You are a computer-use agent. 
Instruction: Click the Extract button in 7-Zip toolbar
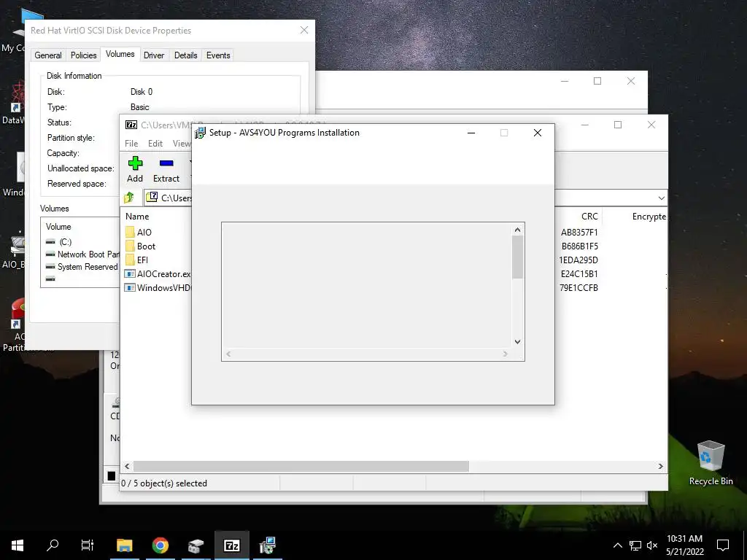tap(166, 169)
